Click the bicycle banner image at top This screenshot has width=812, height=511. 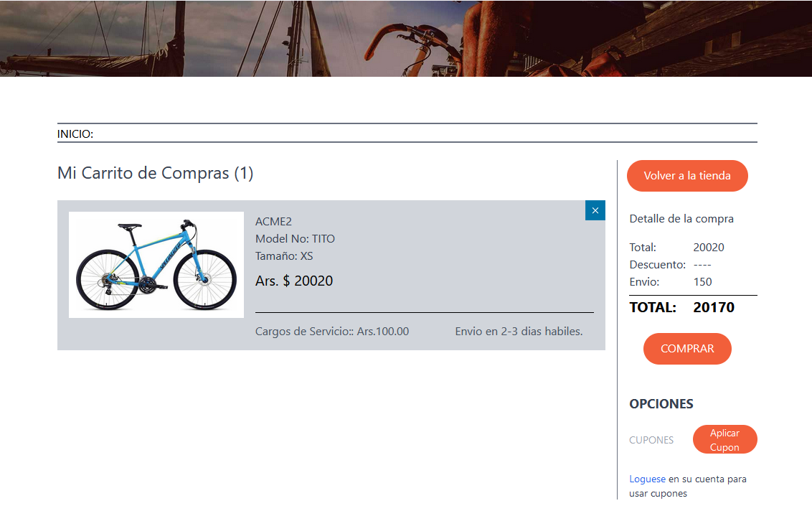click(406, 38)
